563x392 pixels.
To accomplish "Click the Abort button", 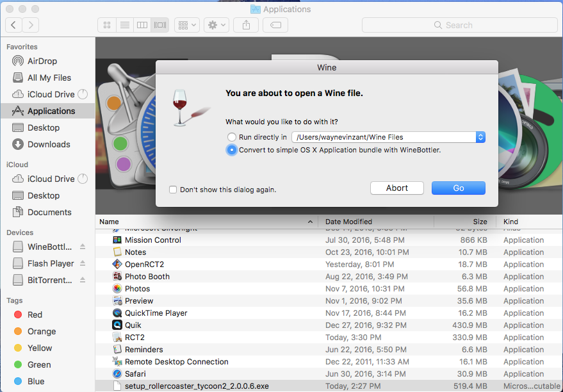I will click(x=396, y=188).
